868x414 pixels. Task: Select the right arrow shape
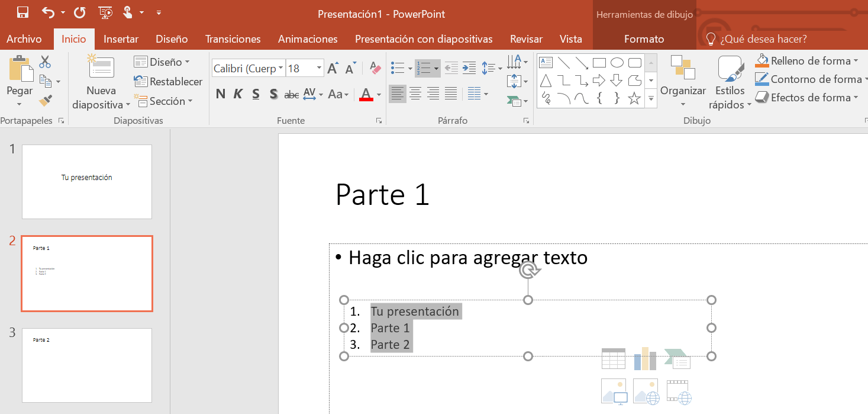[599, 81]
